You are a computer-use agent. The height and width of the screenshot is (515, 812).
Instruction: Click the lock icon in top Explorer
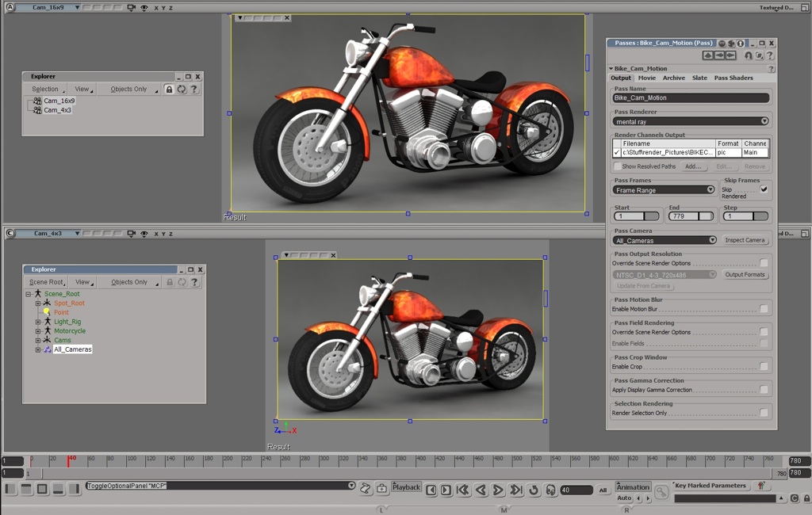click(169, 89)
